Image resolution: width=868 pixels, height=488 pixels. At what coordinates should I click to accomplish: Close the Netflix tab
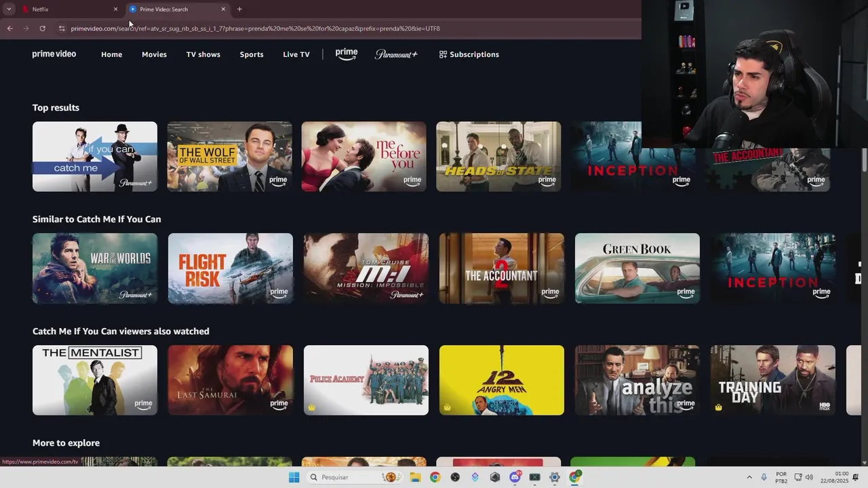click(x=115, y=9)
